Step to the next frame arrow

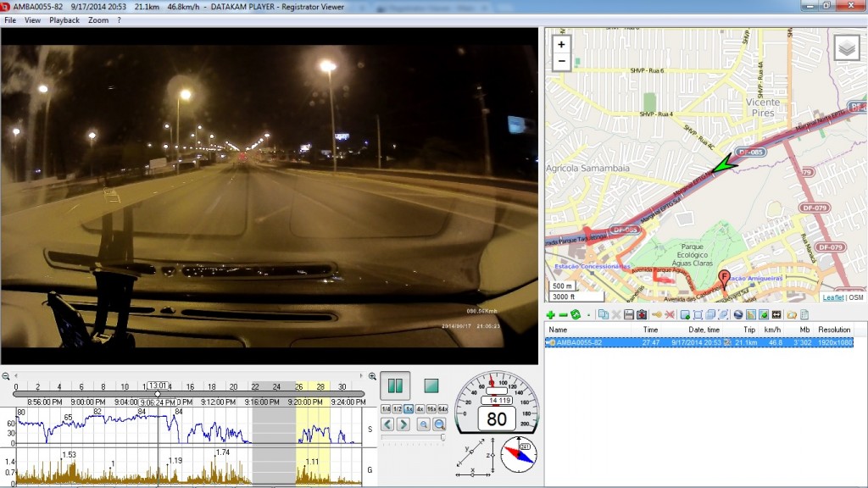click(x=403, y=424)
